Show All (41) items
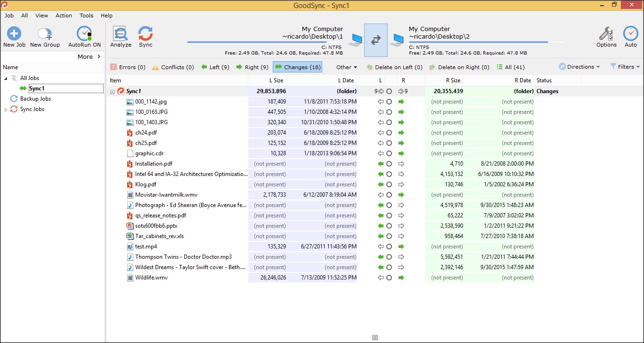644x343 pixels. click(x=510, y=67)
